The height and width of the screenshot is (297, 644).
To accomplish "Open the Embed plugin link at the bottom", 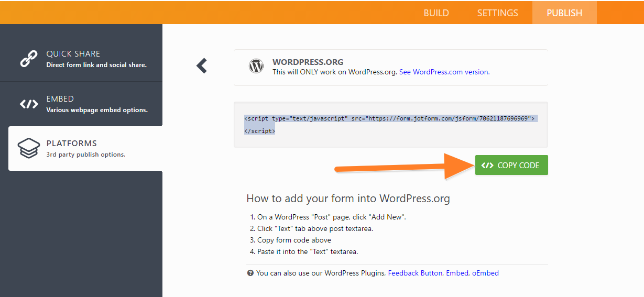I will click(457, 273).
